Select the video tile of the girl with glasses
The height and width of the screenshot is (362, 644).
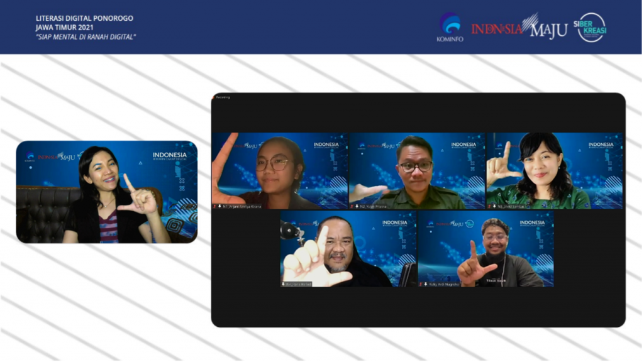(x=279, y=170)
